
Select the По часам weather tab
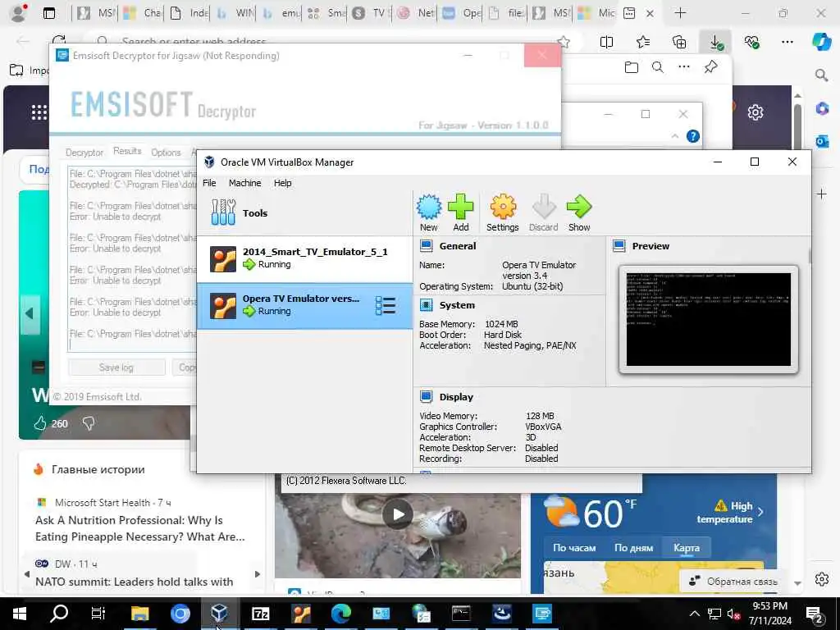click(574, 547)
